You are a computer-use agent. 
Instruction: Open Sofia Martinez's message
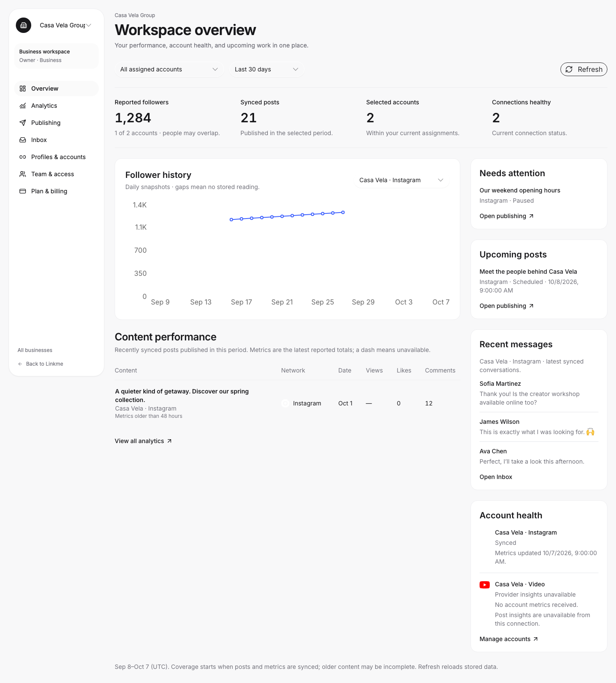tap(539, 393)
